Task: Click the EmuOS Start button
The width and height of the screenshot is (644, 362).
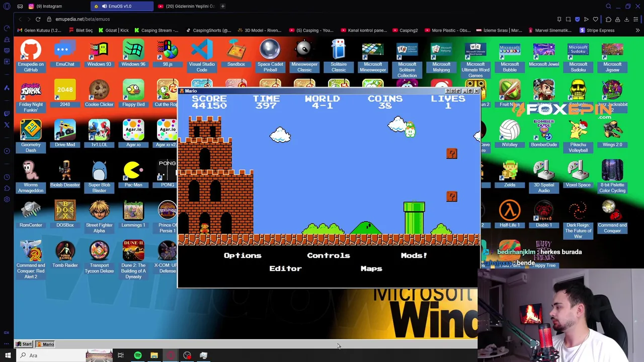Action: [24, 344]
